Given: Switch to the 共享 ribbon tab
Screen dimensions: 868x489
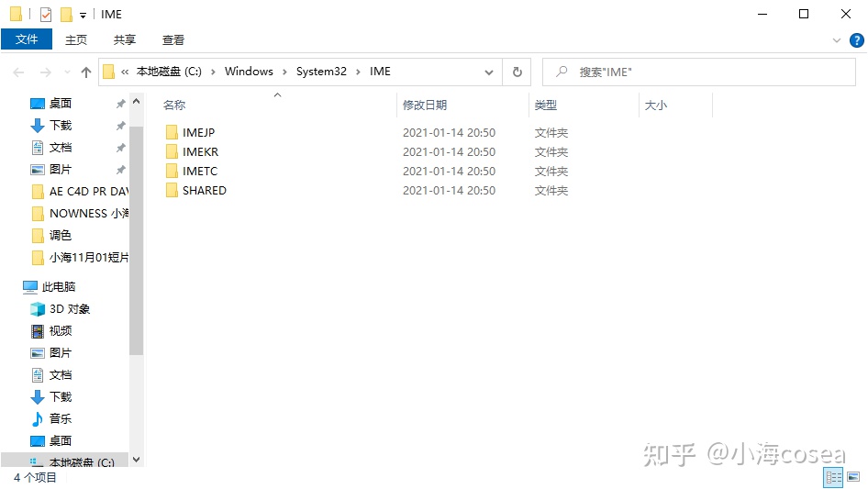Looking at the screenshot, I should [x=125, y=39].
